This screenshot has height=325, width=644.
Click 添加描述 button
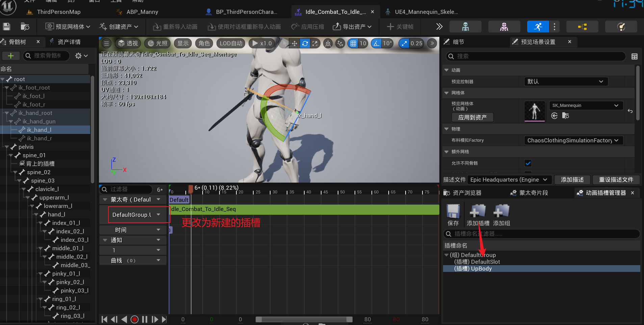click(572, 180)
